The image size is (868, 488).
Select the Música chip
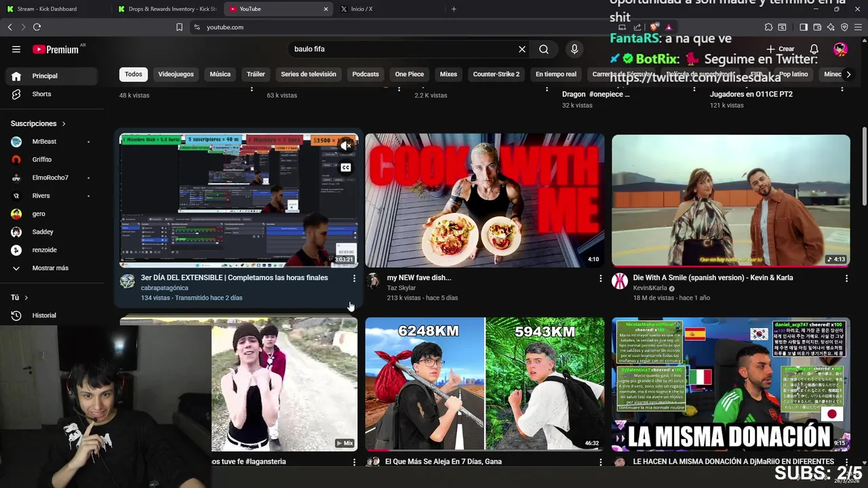coord(220,74)
